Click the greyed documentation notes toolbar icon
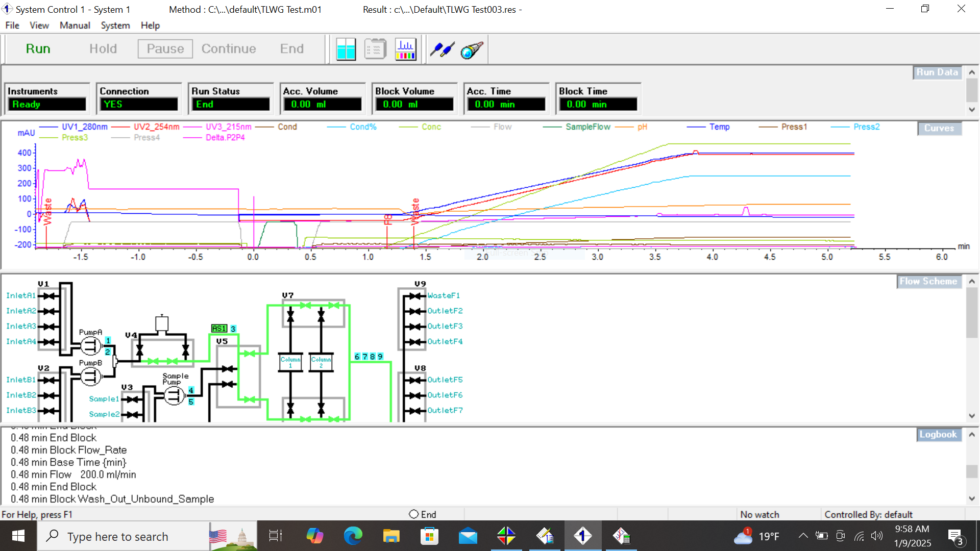 click(x=375, y=49)
